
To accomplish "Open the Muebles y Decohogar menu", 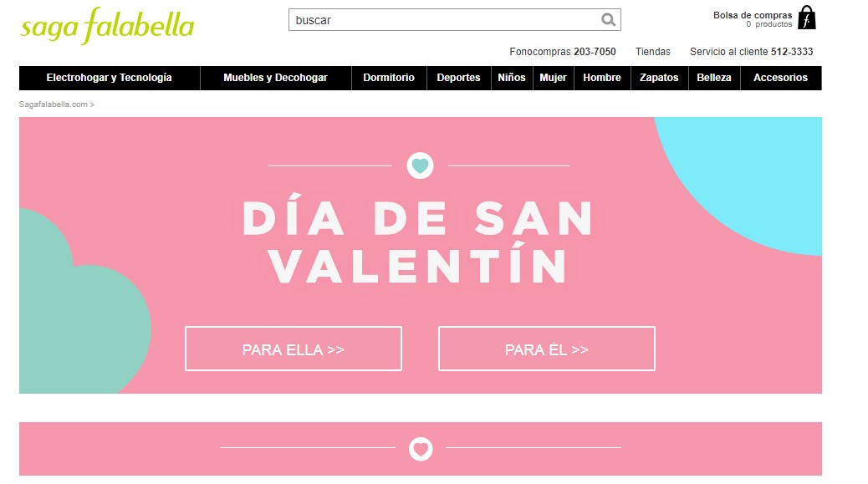I will (276, 78).
